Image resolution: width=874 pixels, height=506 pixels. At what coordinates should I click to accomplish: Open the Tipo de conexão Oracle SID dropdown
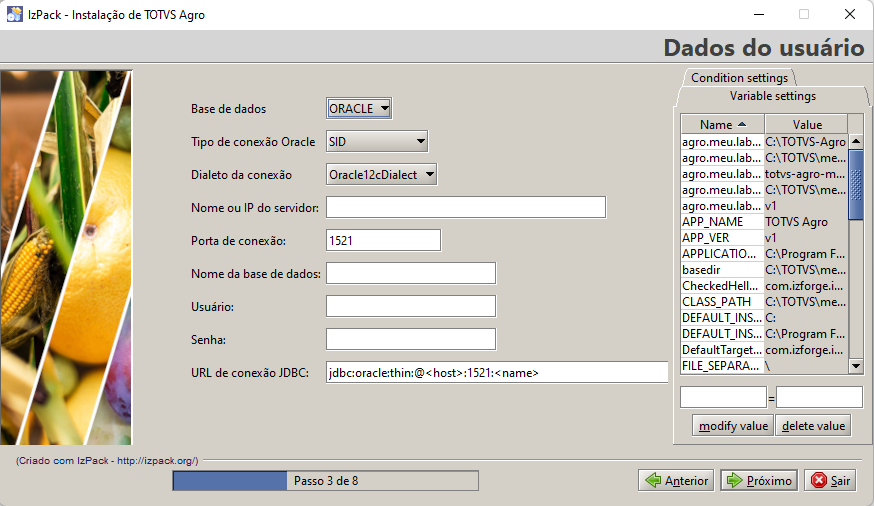click(x=377, y=142)
